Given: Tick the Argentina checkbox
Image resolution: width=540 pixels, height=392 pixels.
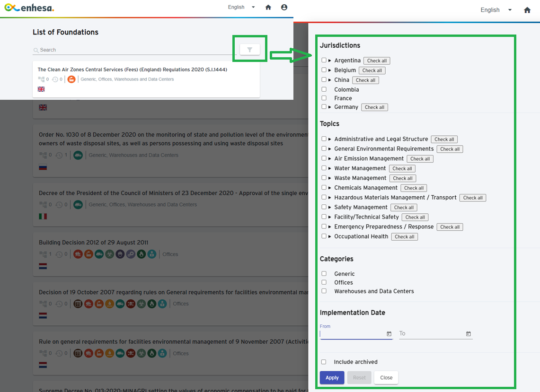Looking at the screenshot, I should pyautogui.click(x=324, y=60).
